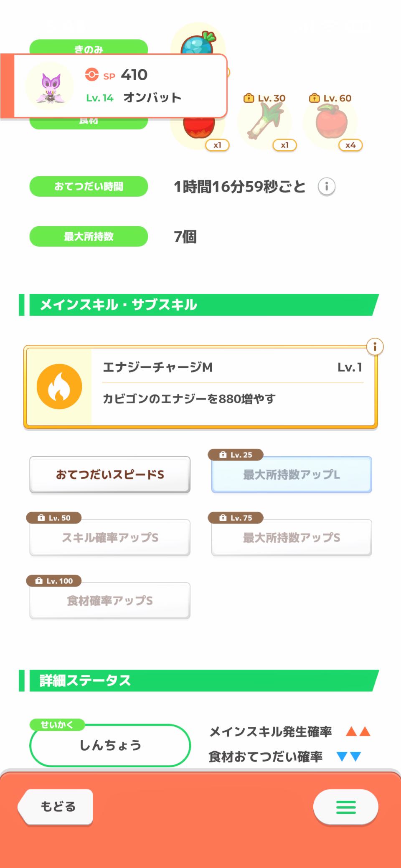Tap the locked 最大所持数アップS sub skill
Viewport: 401px width, 868px height.
pyautogui.click(x=292, y=538)
